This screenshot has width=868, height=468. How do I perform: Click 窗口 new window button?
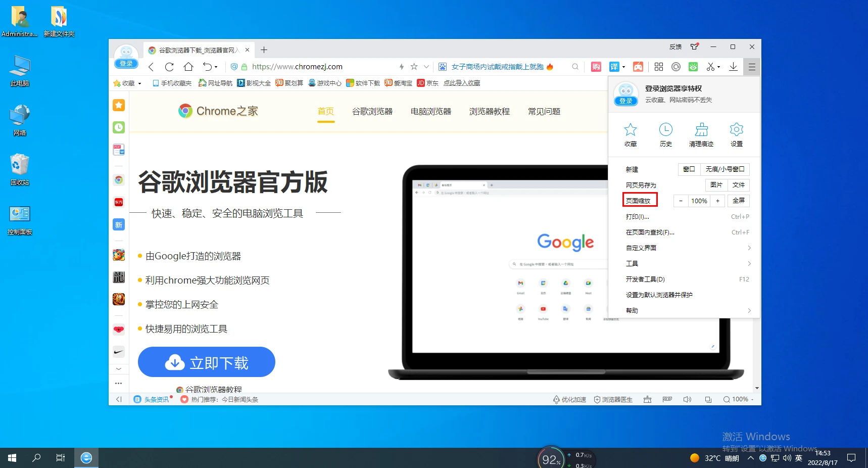[x=689, y=169]
